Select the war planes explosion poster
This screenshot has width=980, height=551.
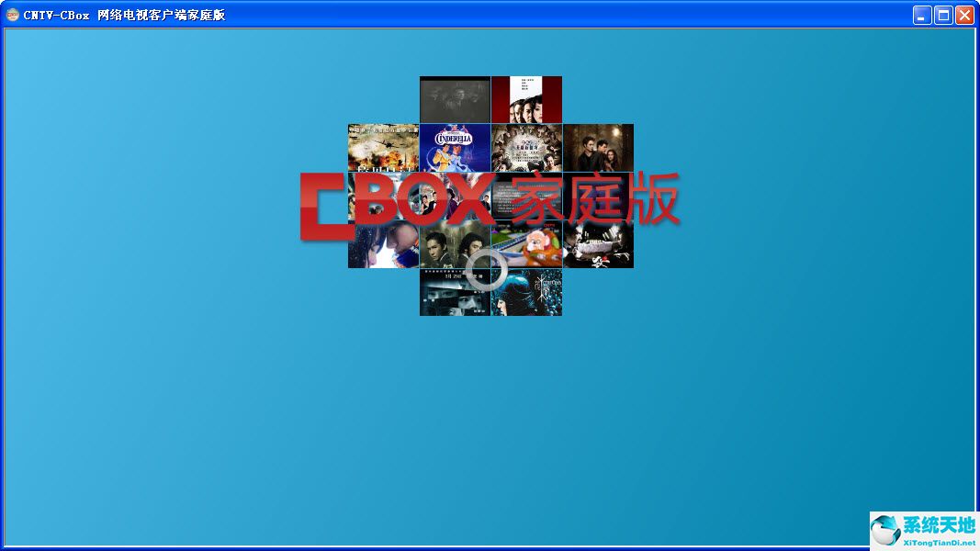pos(383,145)
